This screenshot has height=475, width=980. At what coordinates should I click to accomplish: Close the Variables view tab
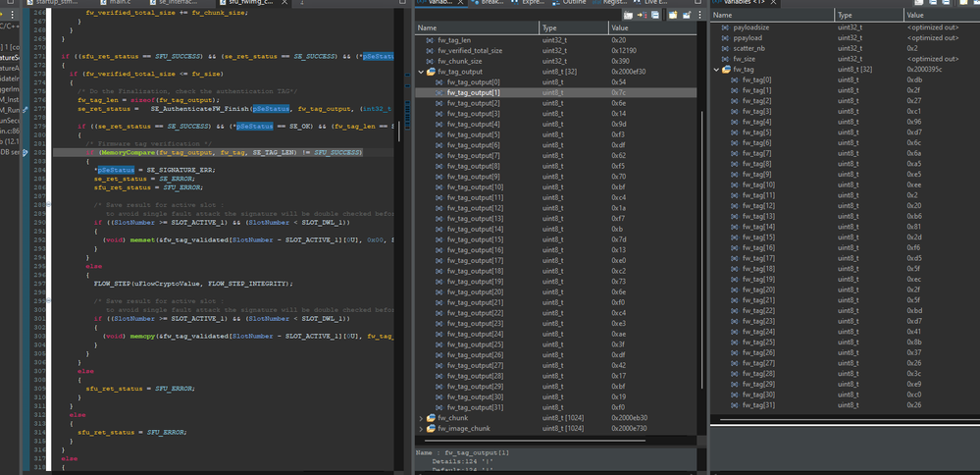click(x=460, y=4)
